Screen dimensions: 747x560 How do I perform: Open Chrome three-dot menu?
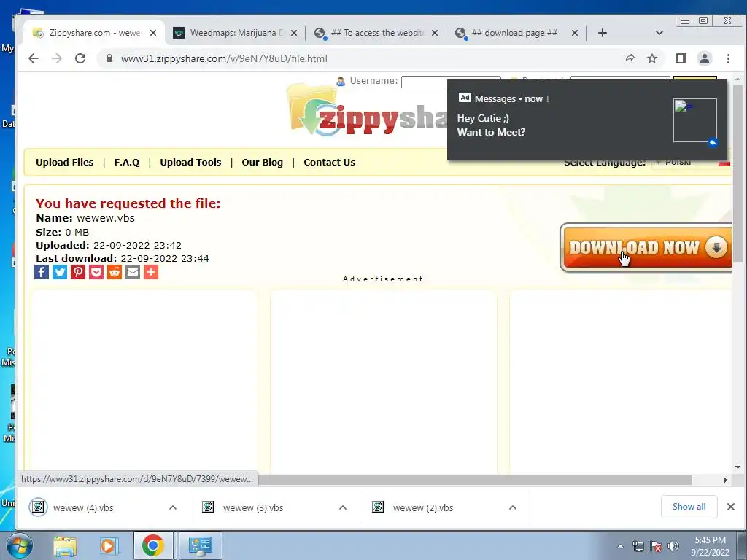coord(728,58)
